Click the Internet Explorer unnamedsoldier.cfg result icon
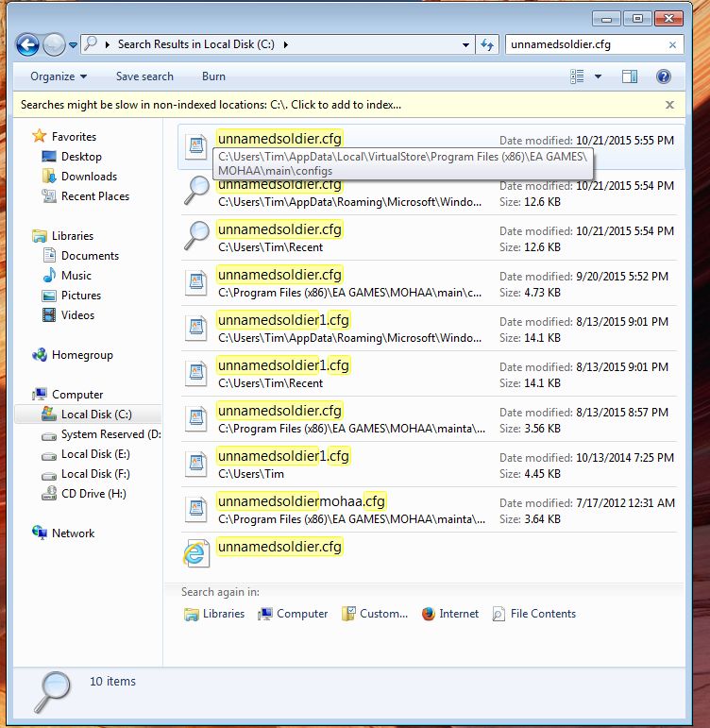This screenshot has height=728, width=710. pyautogui.click(x=195, y=554)
